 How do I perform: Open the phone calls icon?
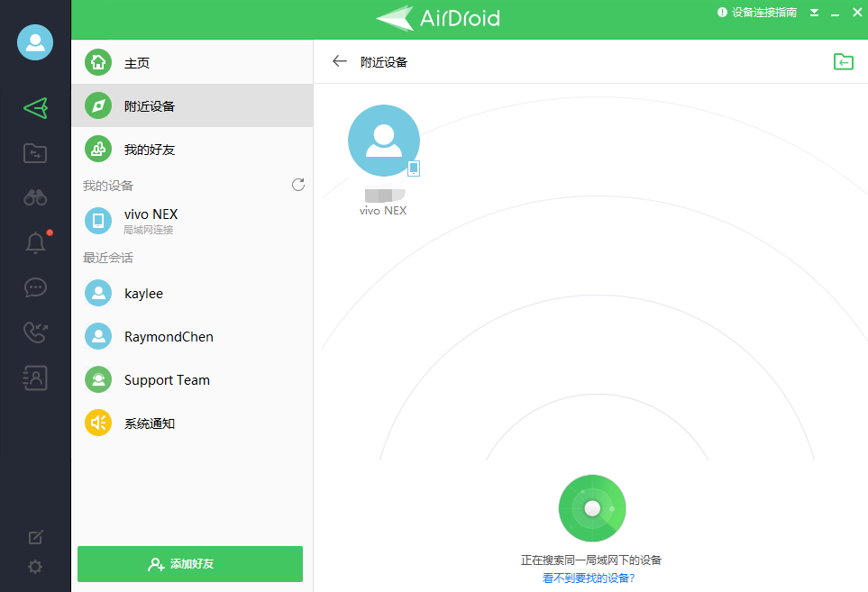(x=35, y=332)
